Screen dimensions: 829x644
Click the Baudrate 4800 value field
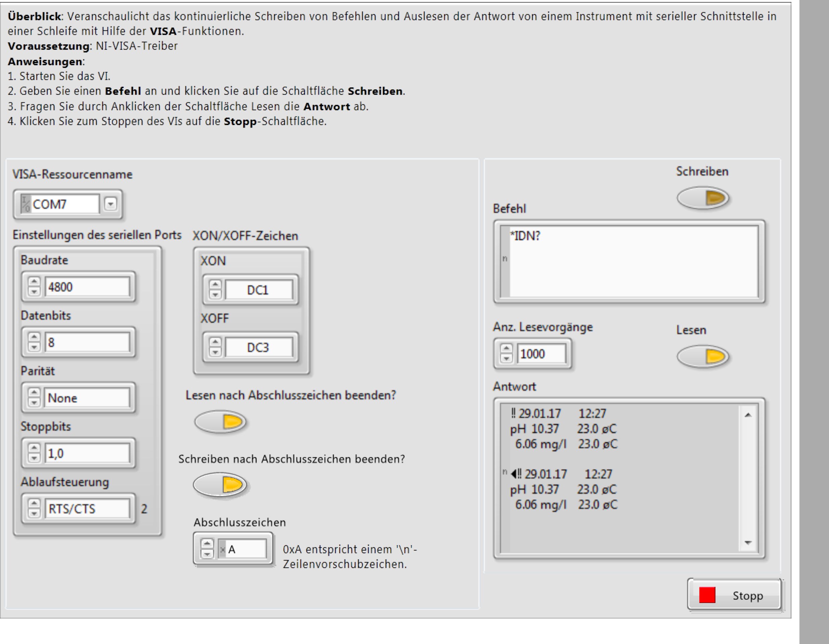(x=87, y=287)
